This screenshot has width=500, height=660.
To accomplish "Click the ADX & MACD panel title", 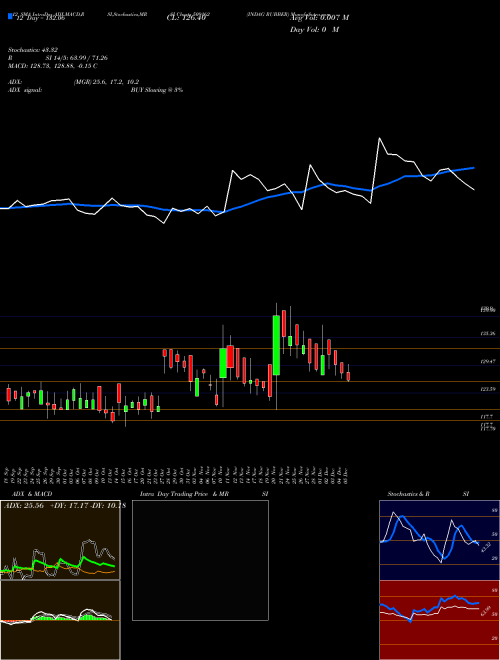I will click(x=32, y=494).
